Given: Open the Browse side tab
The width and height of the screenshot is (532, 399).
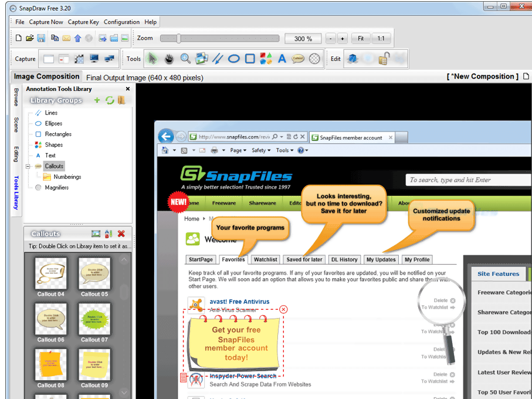Looking at the screenshot, I should pos(16,97).
